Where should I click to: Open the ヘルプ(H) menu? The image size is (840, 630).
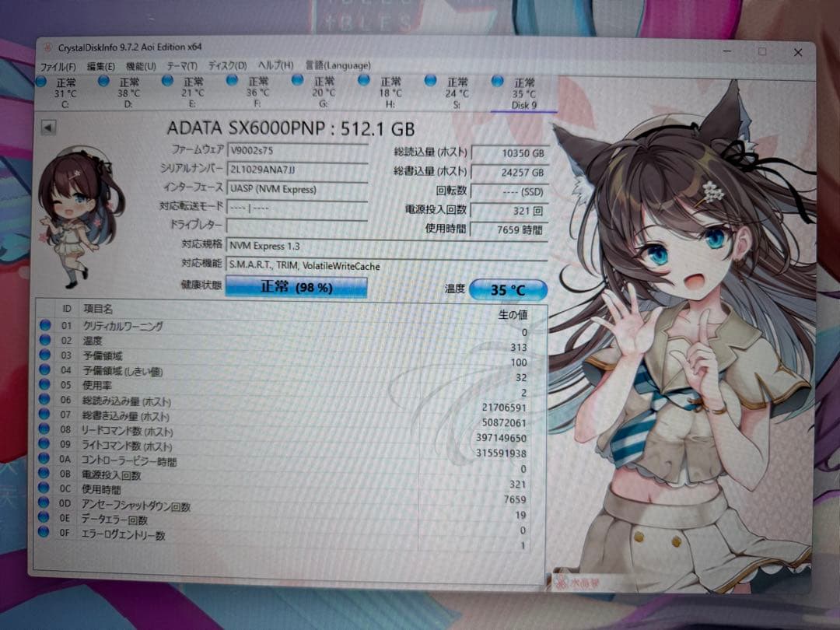pos(275,65)
